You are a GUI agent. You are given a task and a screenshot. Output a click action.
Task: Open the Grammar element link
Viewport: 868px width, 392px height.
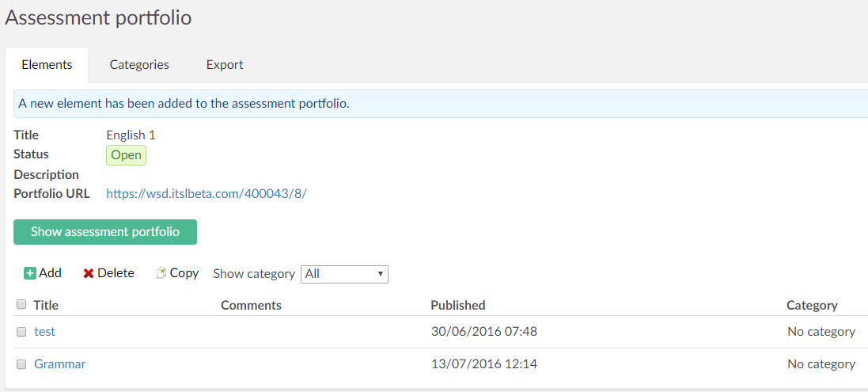(59, 364)
